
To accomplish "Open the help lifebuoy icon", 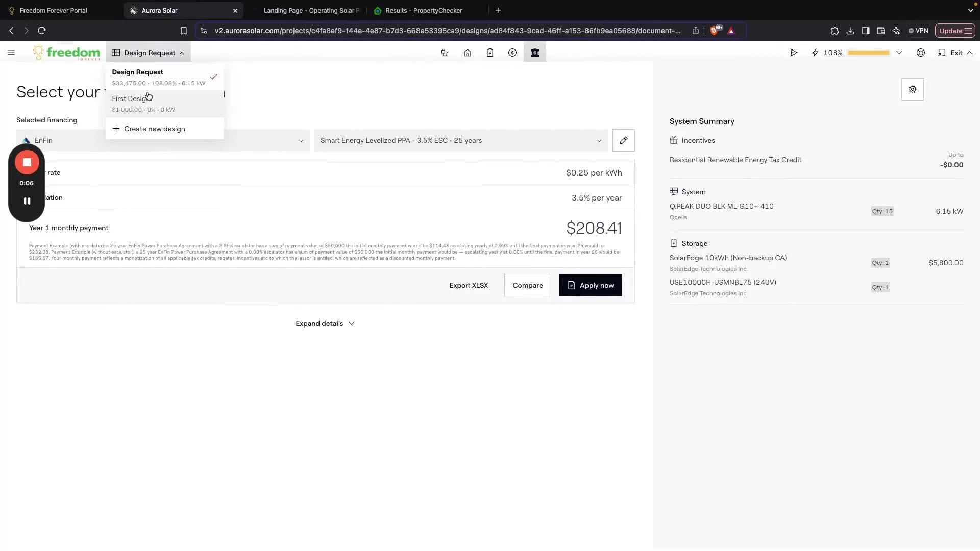I will [x=921, y=53].
